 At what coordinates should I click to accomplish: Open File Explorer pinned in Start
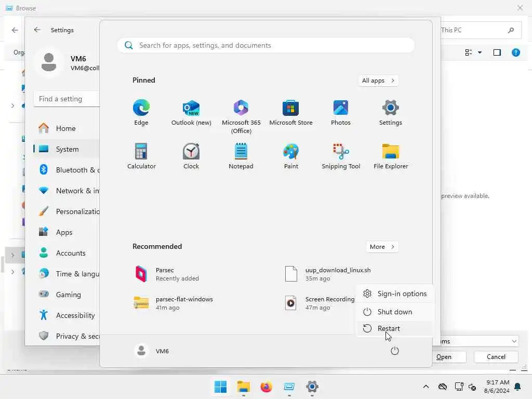point(391,156)
